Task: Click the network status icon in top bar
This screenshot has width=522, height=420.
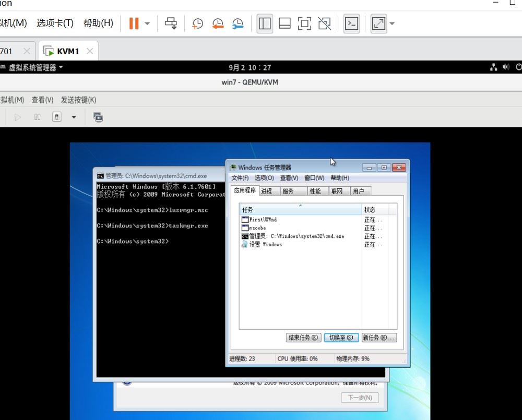Action: point(494,67)
